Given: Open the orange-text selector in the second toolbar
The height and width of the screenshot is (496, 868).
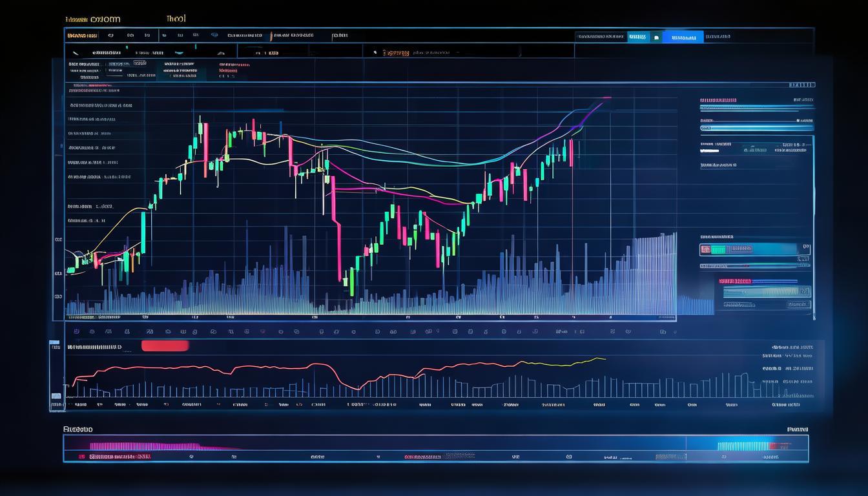Looking at the screenshot, I should click(396, 52).
